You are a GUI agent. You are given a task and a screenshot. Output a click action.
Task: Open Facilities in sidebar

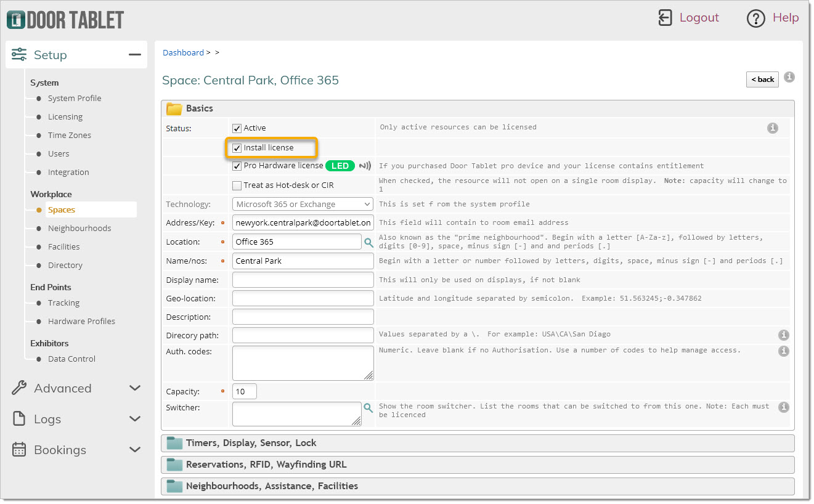point(64,247)
